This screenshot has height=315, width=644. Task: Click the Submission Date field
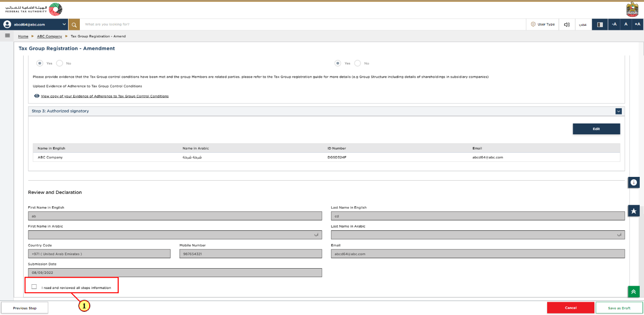tap(175, 273)
